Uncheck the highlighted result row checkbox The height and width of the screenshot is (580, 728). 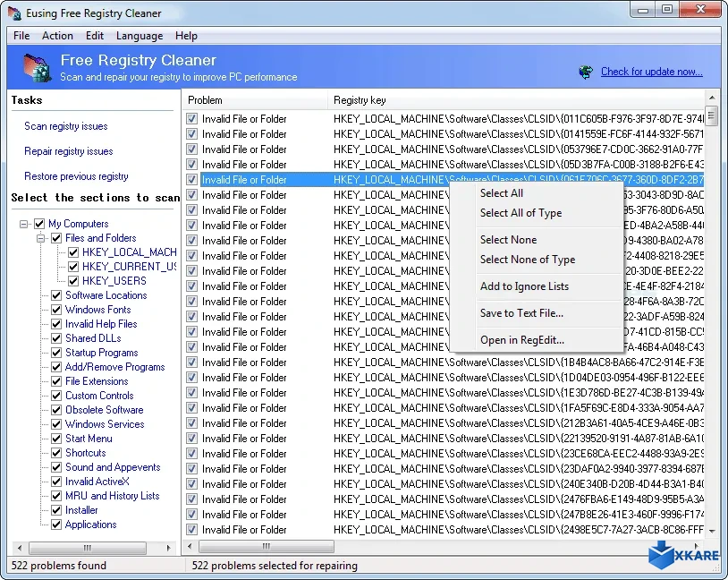[x=191, y=180]
